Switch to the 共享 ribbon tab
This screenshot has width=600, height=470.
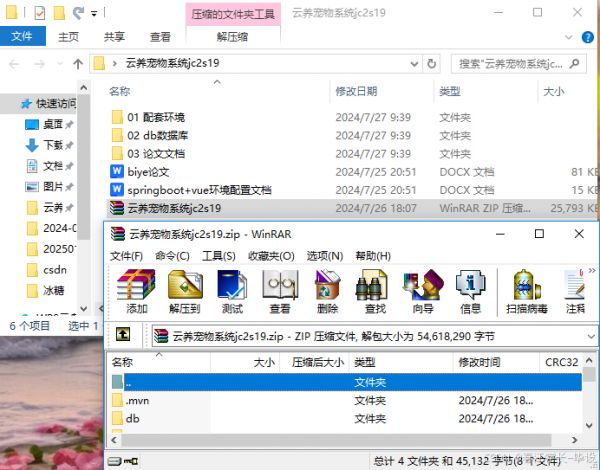(114, 37)
